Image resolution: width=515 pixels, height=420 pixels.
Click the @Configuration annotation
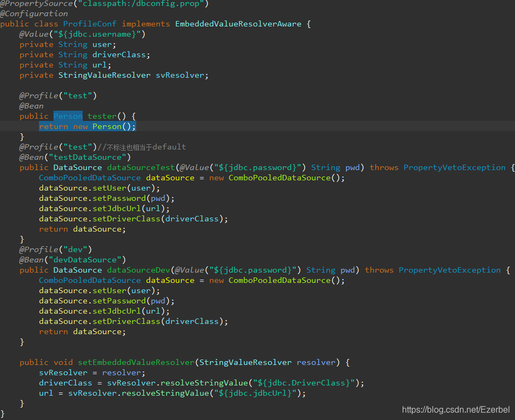click(34, 14)
